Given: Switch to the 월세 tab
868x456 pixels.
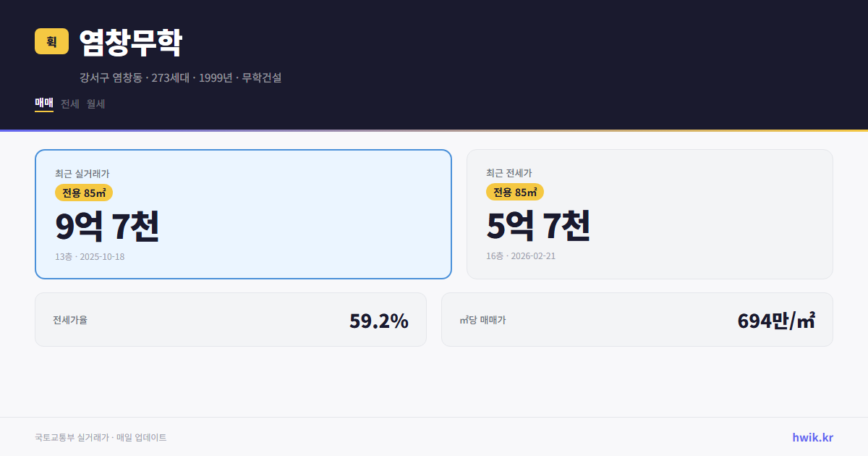Looking at the screenshot, I should (x=95, y=104).
